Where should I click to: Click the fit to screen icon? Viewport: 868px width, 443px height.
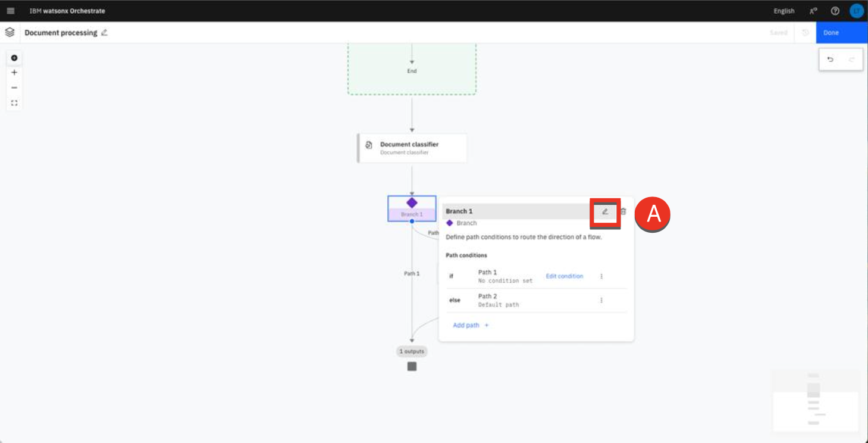pos(14,103)
